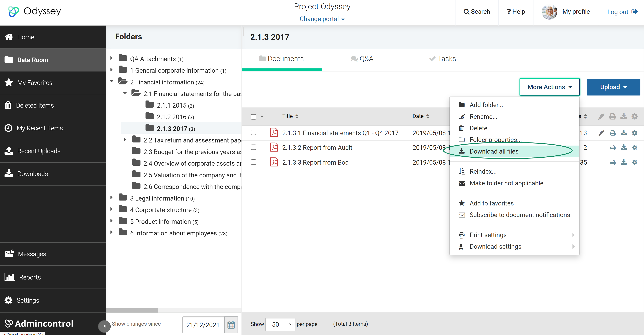This screenshot has height=335, width=644.
Task: Open profile via avatar photo
Action: pos(549,12)
